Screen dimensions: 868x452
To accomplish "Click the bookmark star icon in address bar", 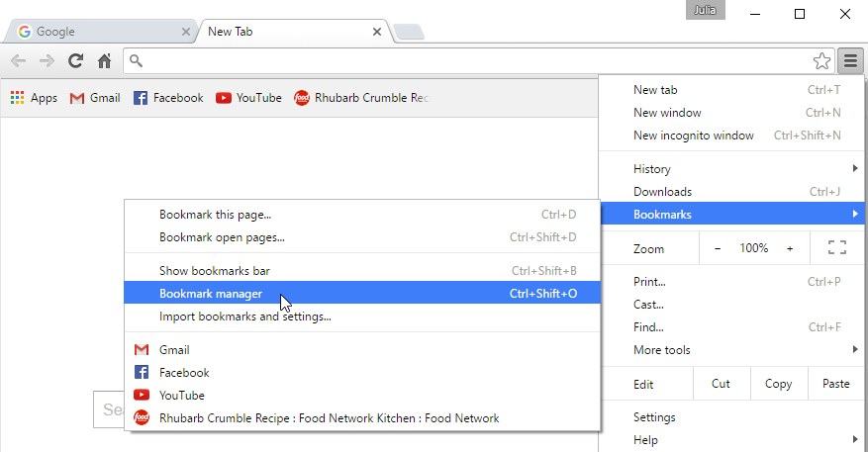I will click(x=821, y=61).
